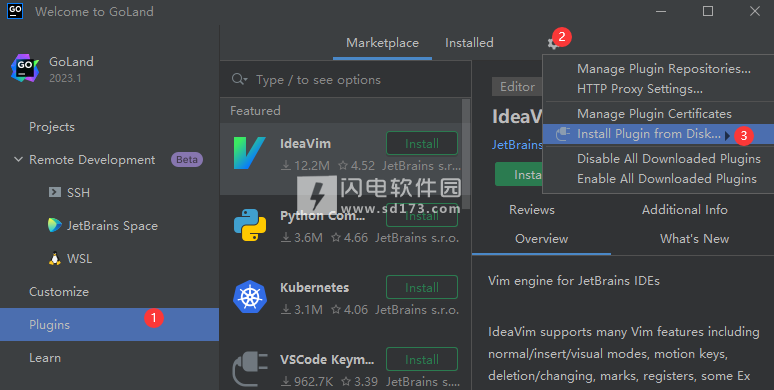Screen dimensions: 774x390
Task: Open the Plugins section
Action: click(x=109, y=324)
